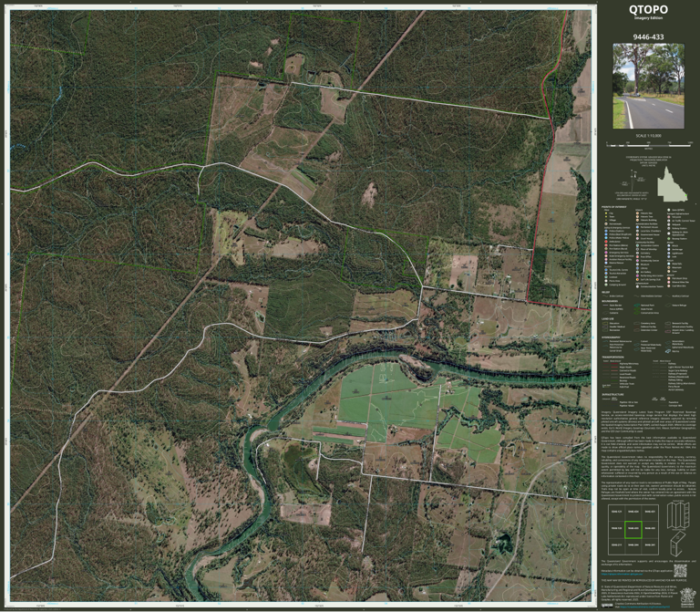The height and width of the screenshot is (612, 700).
Task: Click the map sheet number 9446-433
Action: [648, 37]
